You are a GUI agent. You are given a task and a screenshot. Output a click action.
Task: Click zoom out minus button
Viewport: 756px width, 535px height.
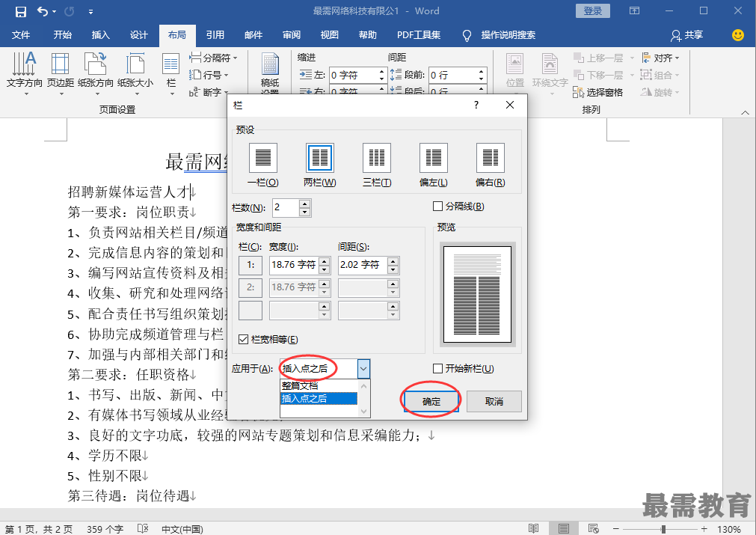pos(615,529)
